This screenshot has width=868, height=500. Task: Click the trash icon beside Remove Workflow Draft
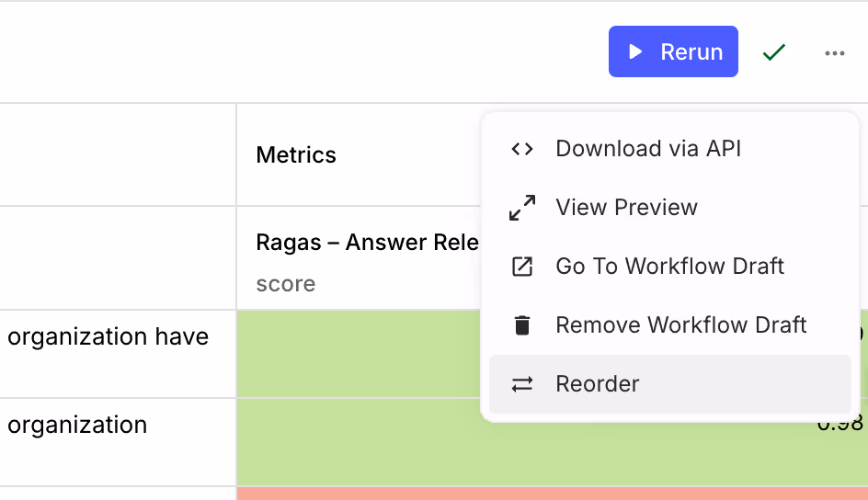522,325
